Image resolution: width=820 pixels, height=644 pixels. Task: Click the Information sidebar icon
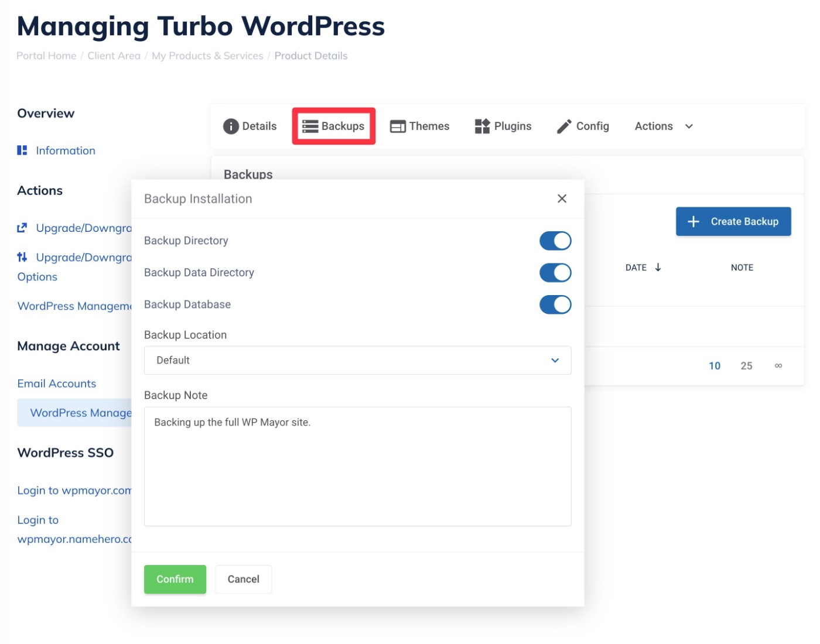click(x=22, y=150)
